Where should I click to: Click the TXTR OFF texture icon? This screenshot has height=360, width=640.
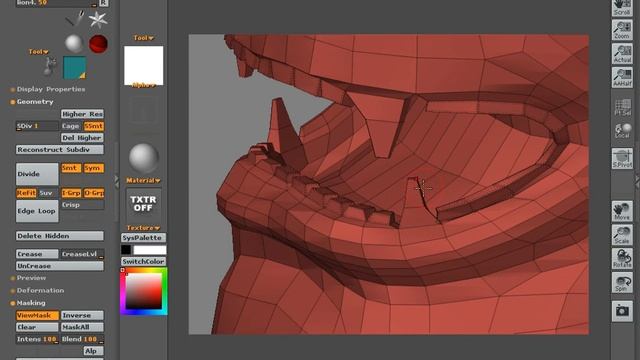coord(143,204)
